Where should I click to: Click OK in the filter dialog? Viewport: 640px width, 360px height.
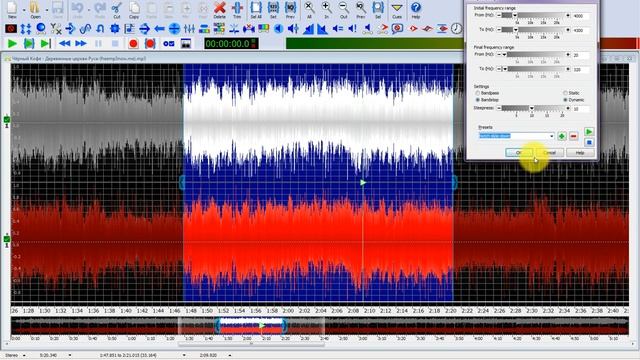pos(519,152)
